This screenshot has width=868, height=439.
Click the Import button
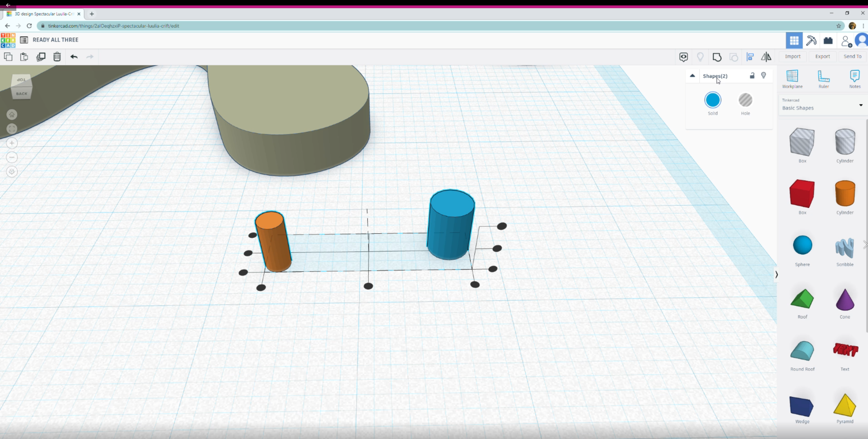[792, 56]
